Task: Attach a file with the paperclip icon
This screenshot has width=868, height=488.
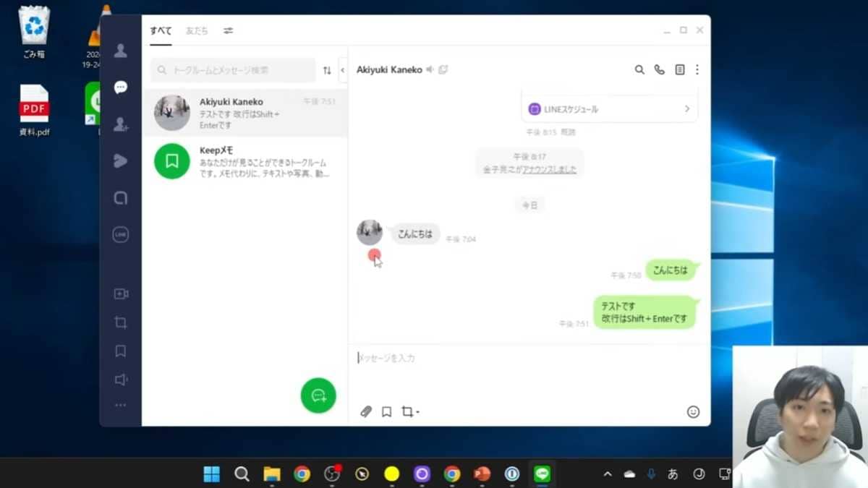Action: 366,412
